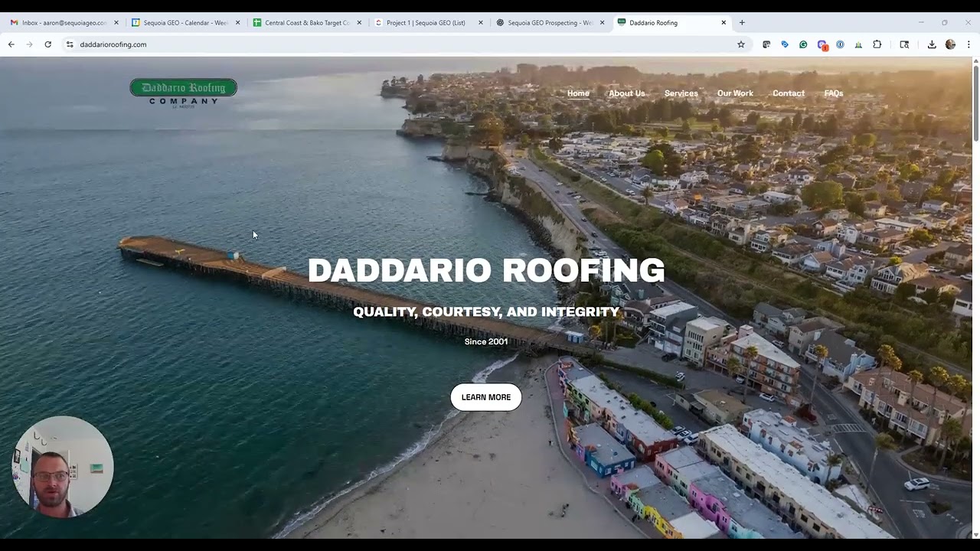Go to Our Work page

735,93
